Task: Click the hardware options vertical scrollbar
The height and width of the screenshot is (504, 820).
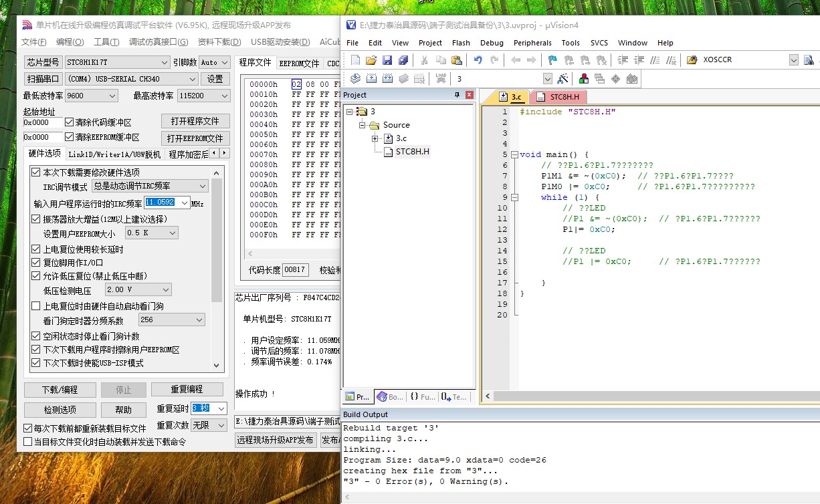Action: click(x=217, y=268)
